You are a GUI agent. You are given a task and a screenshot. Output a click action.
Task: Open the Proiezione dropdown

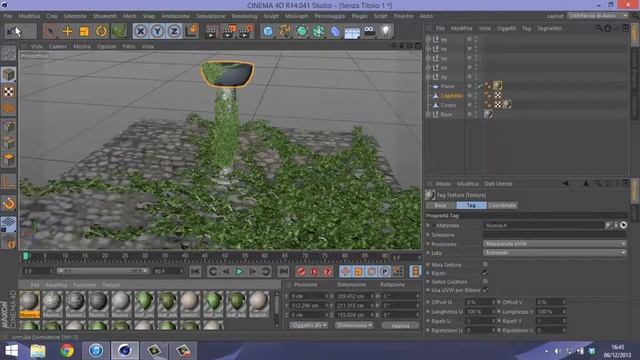pyautogui.click(x=555, y=244)
